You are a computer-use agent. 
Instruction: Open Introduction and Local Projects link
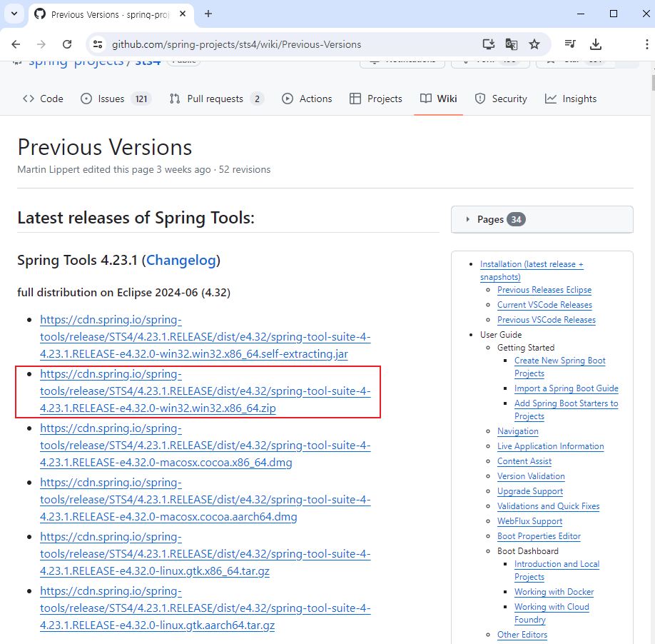point(557,570)
